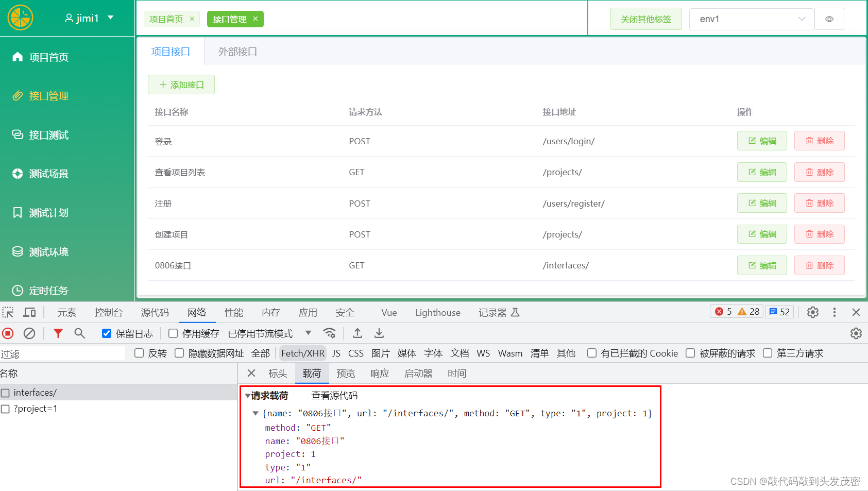The image size is (868, 491).
Task: Edit the 注册 interface row
Action: (x=762, y=203)
